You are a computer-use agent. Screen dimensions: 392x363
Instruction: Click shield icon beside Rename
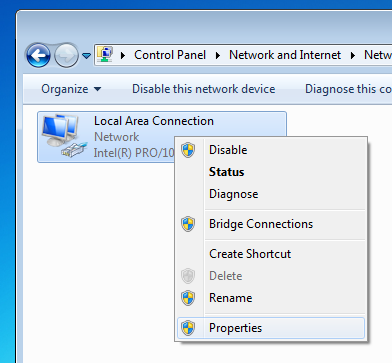[x=188, y=298]
